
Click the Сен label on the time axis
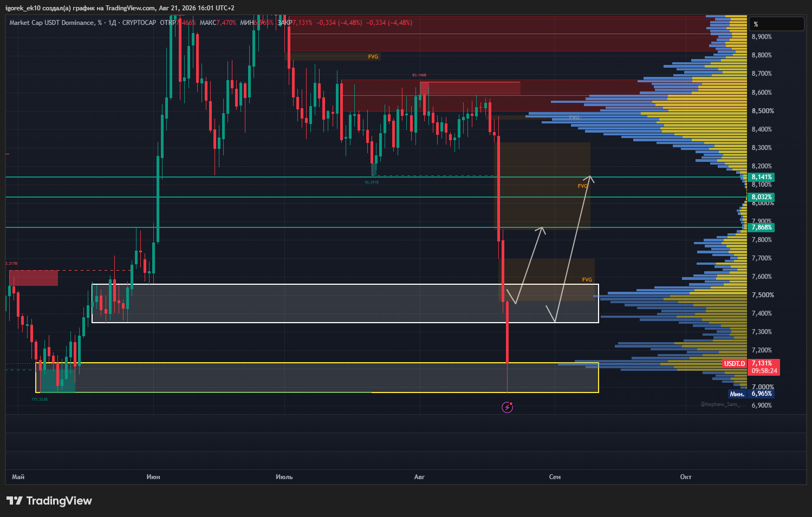(x=555, y=477)
